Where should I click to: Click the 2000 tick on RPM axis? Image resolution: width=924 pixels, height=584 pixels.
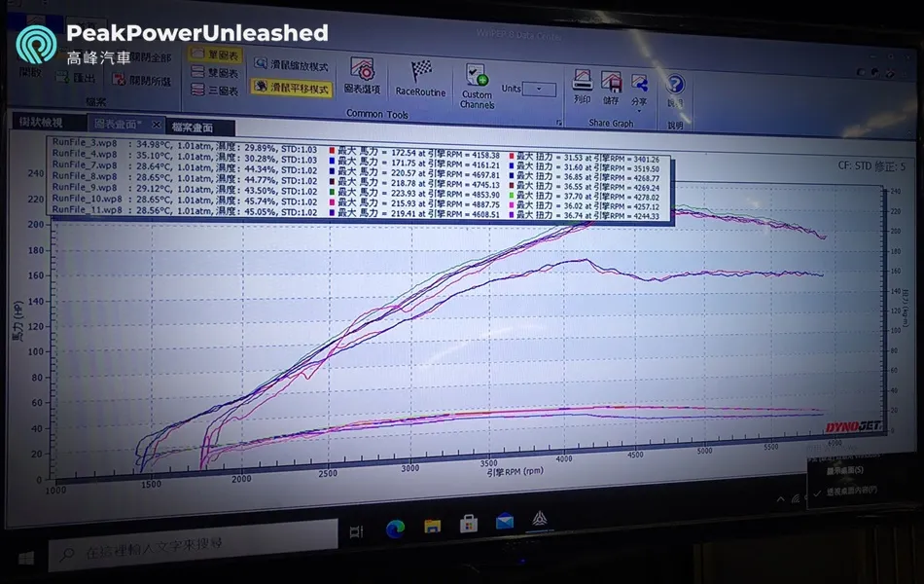[241, 479]
